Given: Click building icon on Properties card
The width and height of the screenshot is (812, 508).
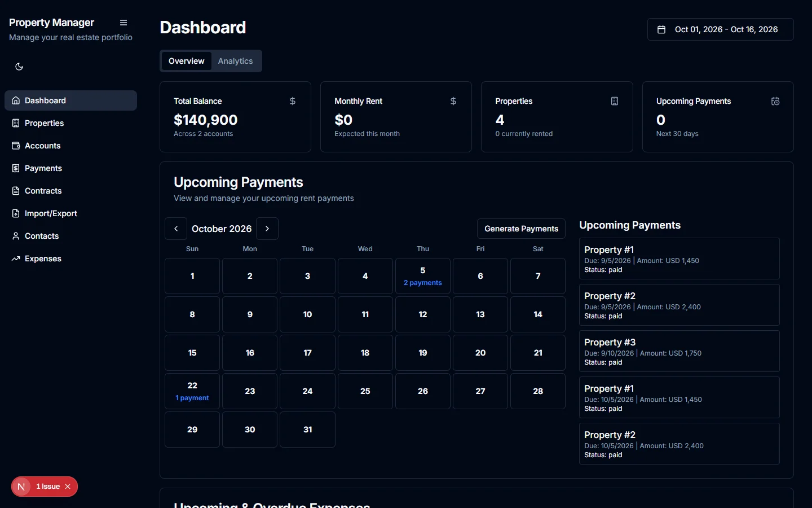Looking at the screenshot, I should (x=615, y=101).
